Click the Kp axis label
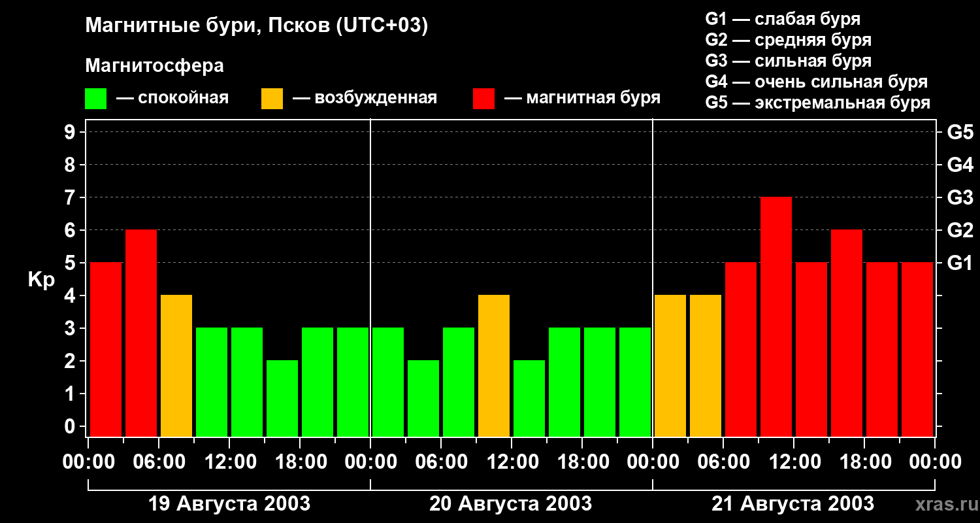This screenshot has height=523, width=980. tap(41, 280)
